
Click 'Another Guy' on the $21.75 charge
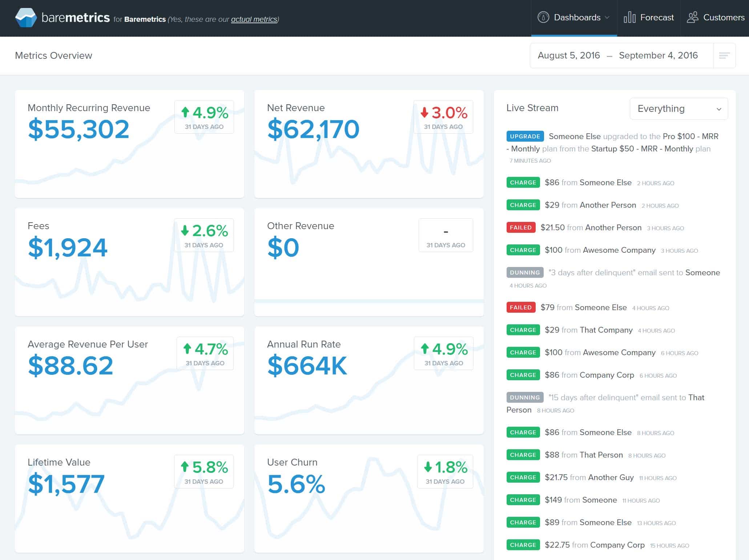coord(611,477)
